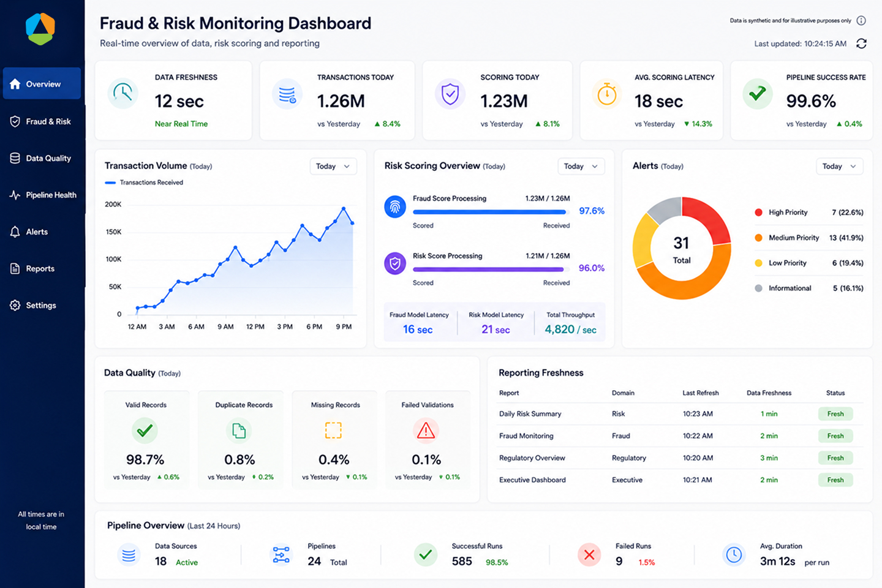The width and height of the screenshot is (882, 588).
Task: Click the Missing Records dashed square icon
Action: 333,431
